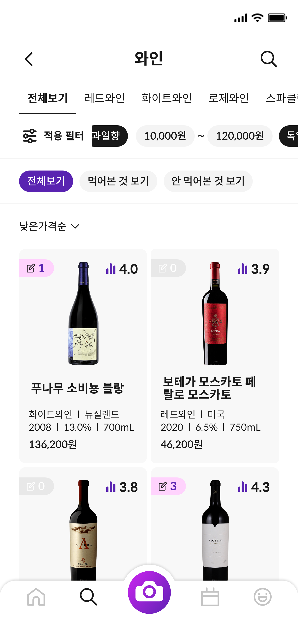This screenshot has height=644, width=298.
Task: Change the 10,000원 minimum price
Action: (x=165, y=136)
